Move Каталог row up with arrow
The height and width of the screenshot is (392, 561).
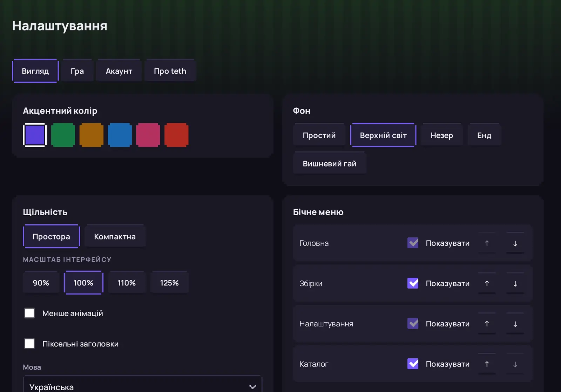coord(487,364)
